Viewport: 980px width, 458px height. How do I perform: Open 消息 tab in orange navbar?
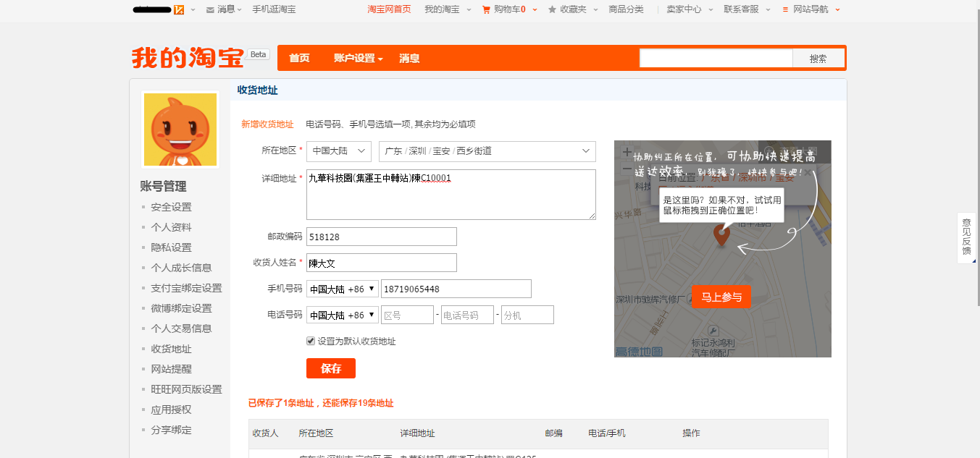[409, 58]
